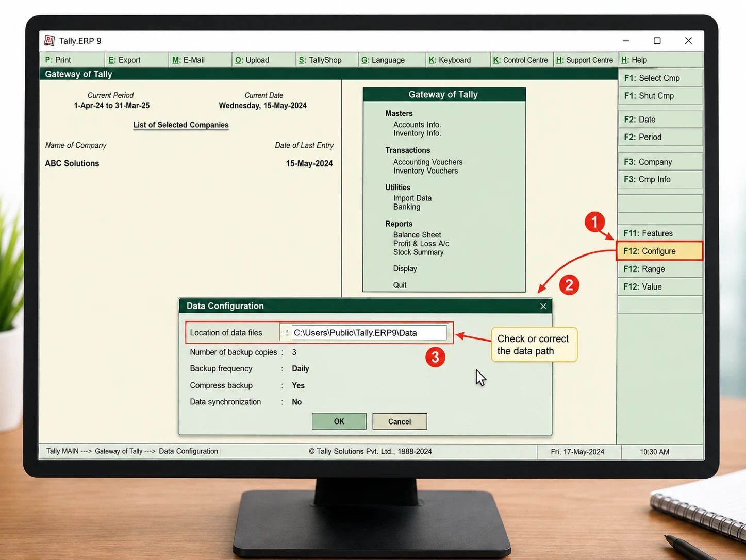The image size is (746, 560).
Task: View Profit & Loss A/c report
Action: point(421,244)
